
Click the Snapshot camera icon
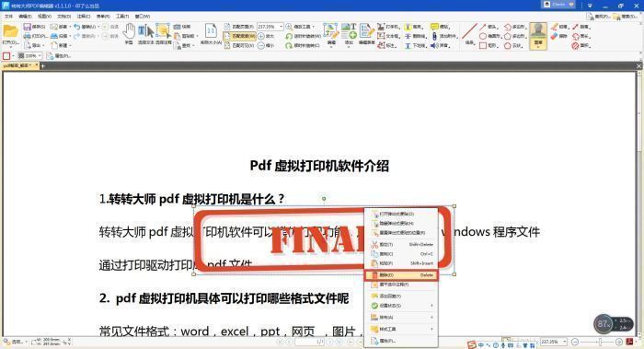click(x=177, y=27)
